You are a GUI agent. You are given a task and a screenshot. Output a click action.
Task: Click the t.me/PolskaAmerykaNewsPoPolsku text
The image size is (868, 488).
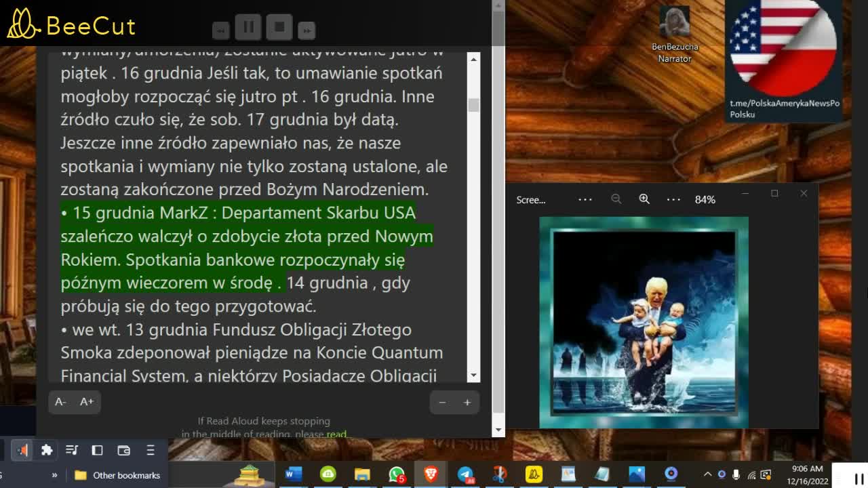pyautogui.click(x=785, y=108)
